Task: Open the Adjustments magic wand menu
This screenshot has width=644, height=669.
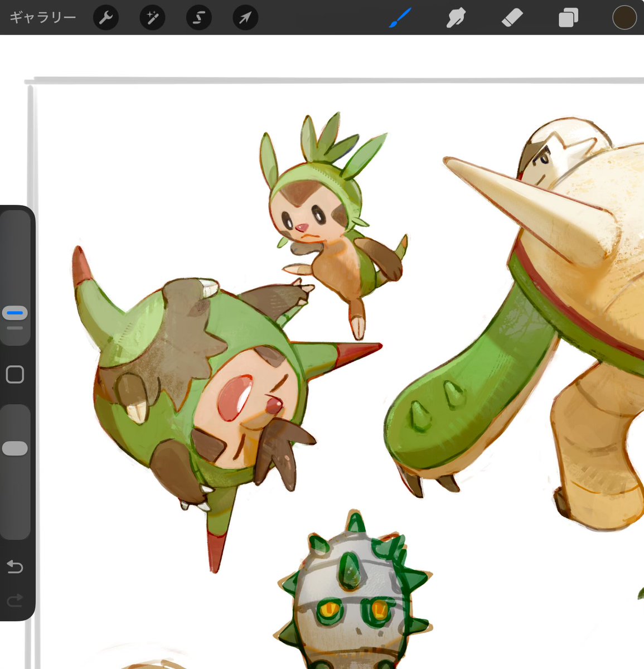Action: [152, 18]
